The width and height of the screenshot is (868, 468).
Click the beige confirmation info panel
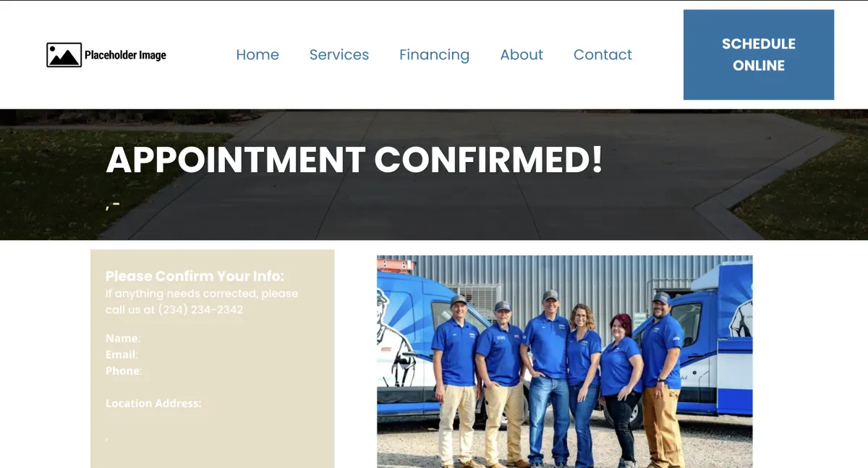point(213,359)
